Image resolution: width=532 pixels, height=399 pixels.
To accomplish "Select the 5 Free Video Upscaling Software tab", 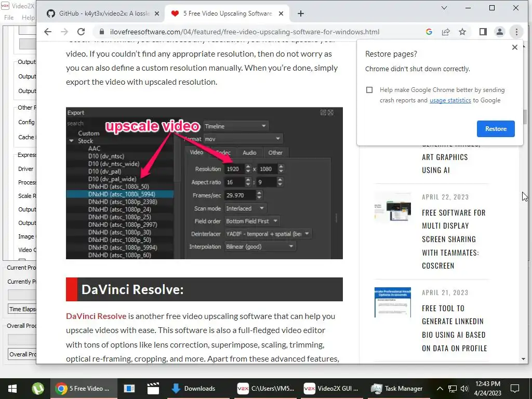I will pyautogui.click(x=228, y=14).
